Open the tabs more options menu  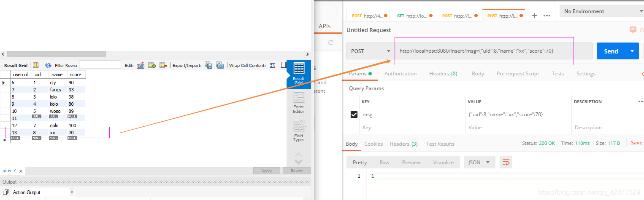click(547, 16)
